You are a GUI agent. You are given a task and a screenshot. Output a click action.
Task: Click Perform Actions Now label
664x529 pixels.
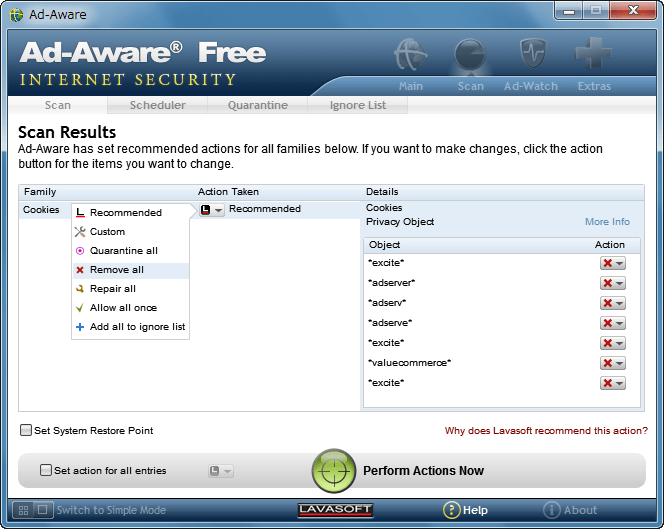click(423, 471)
